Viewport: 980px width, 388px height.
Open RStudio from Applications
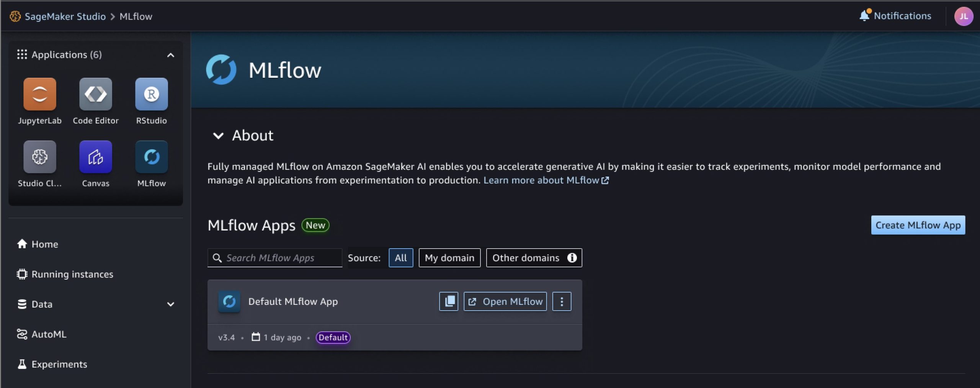[151, 93]
